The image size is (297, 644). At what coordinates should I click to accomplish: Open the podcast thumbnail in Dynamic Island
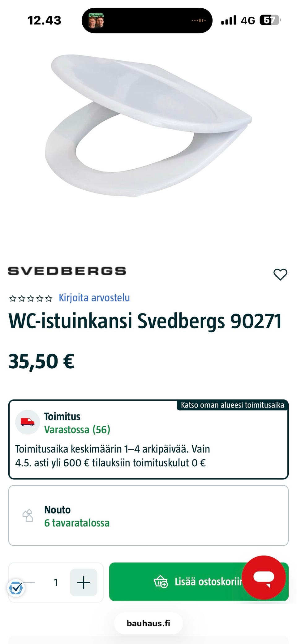click(96, 21)
